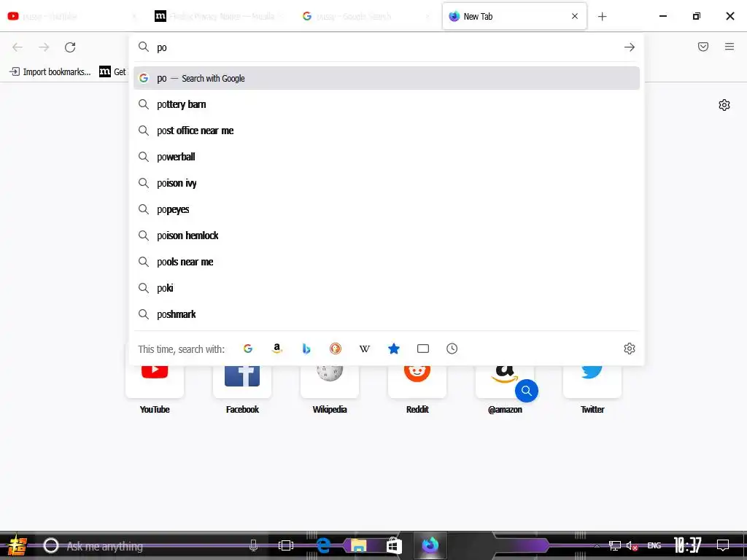Go back one page

click(18, 47)
